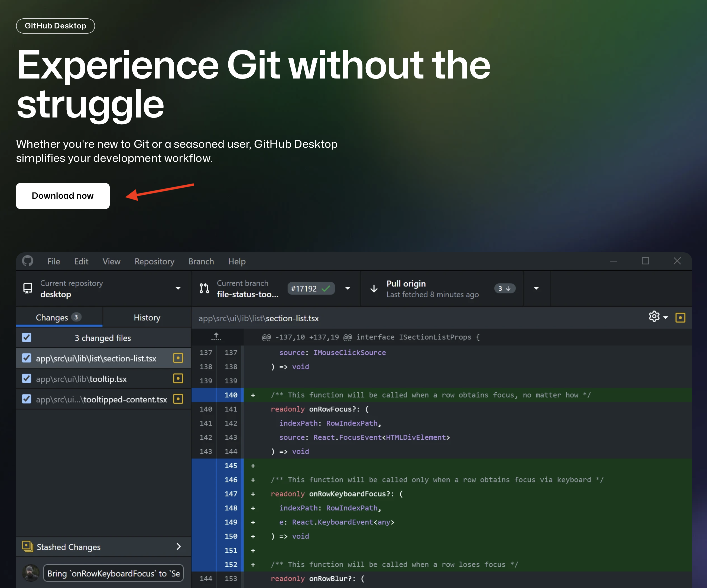707x588 pixels.
Task: Click the expand-up hunk arrow icon
Action: [x=216, y=337]
